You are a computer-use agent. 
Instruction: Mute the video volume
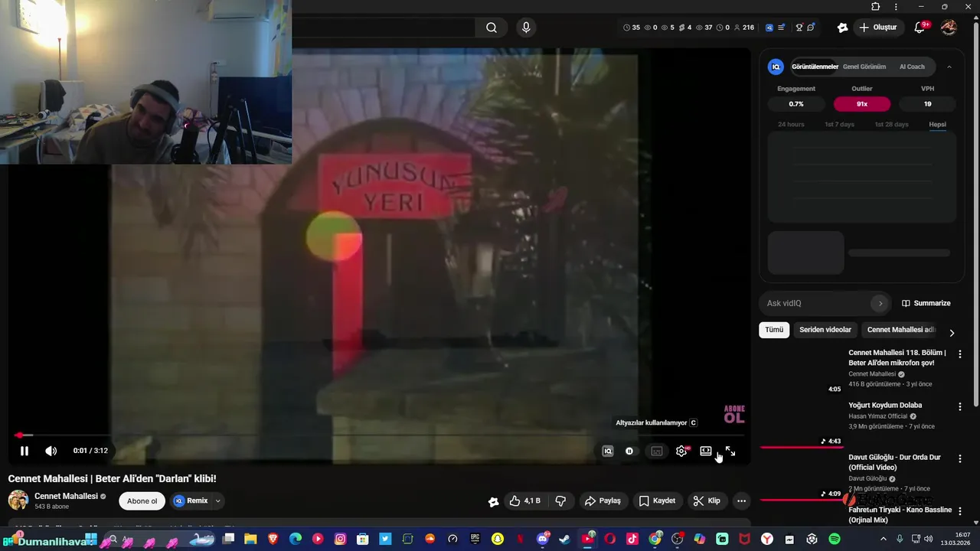coord(51,451)
